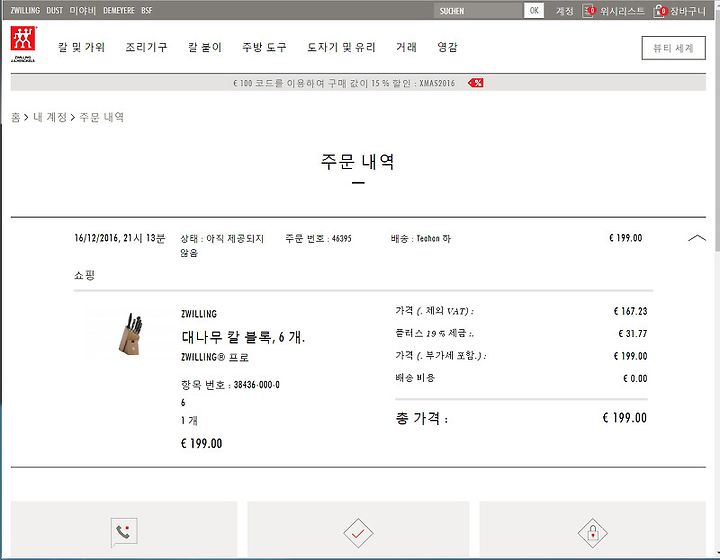
Task: Open 영감 menu
Action: 447,47
